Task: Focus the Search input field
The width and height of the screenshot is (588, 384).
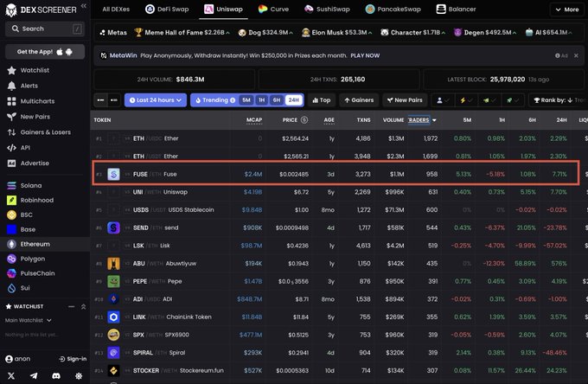Action: pos(45,29)
